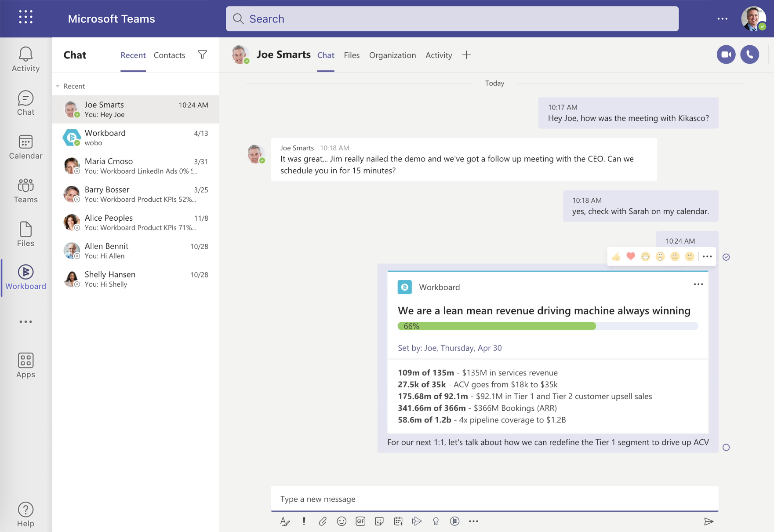
Task: Open the settings ellipsis next to profile picture
Action: (722, 19)
